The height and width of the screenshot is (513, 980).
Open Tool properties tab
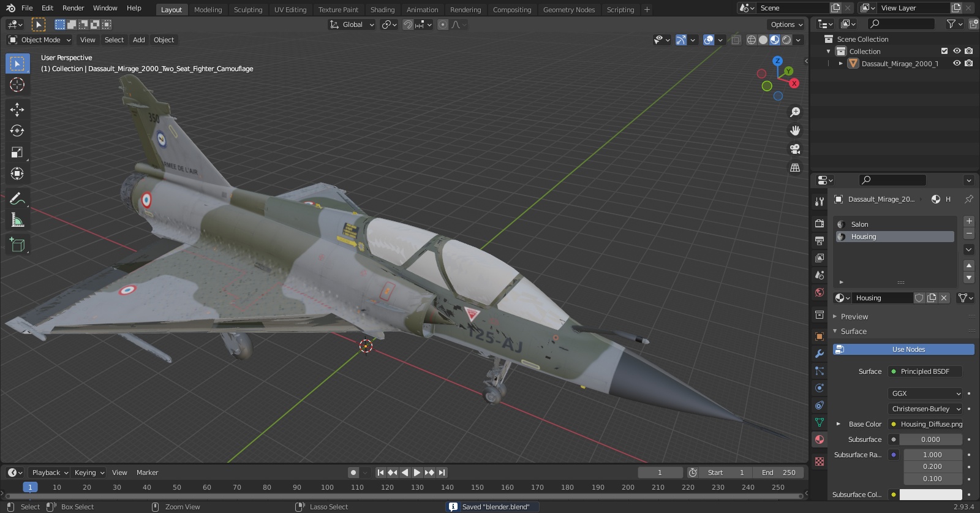(820, 202)
